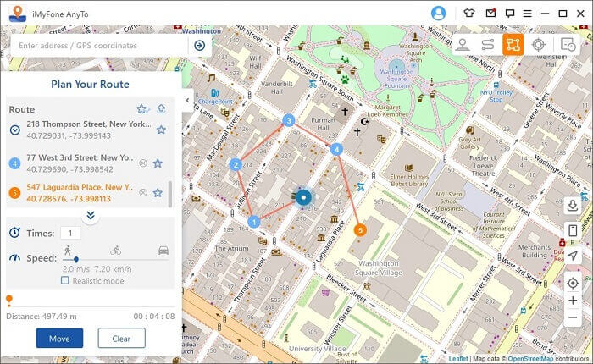Click the route progress marker pin
Image resolution: width=593 pixels, height=364 pixels.
click(x=9, y=301)
